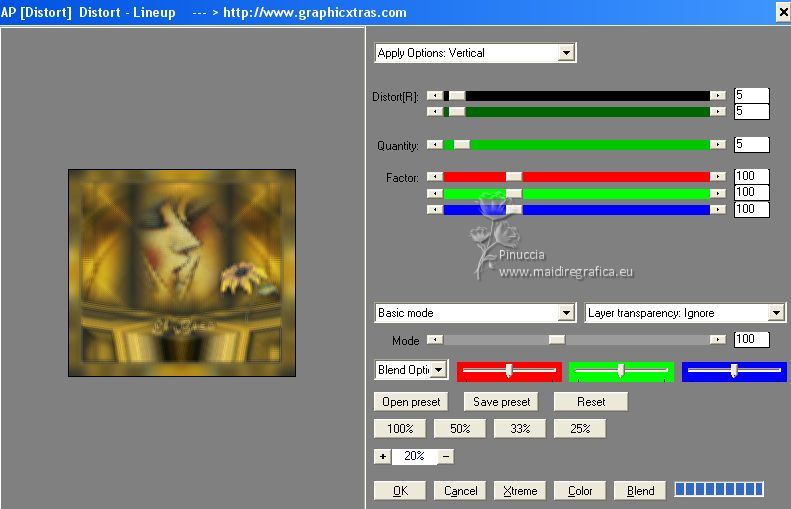
Task: Click the Blend button
Action: point(640,490)
